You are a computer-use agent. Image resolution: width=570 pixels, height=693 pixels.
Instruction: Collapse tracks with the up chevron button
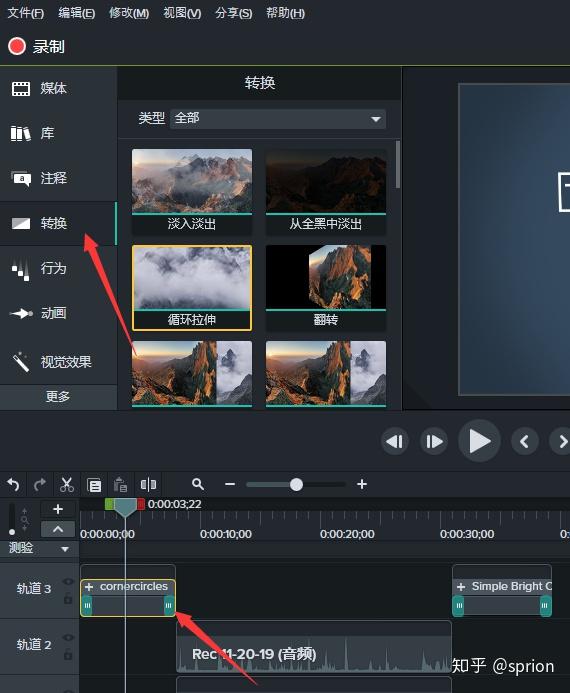click(x=58, y=529)
